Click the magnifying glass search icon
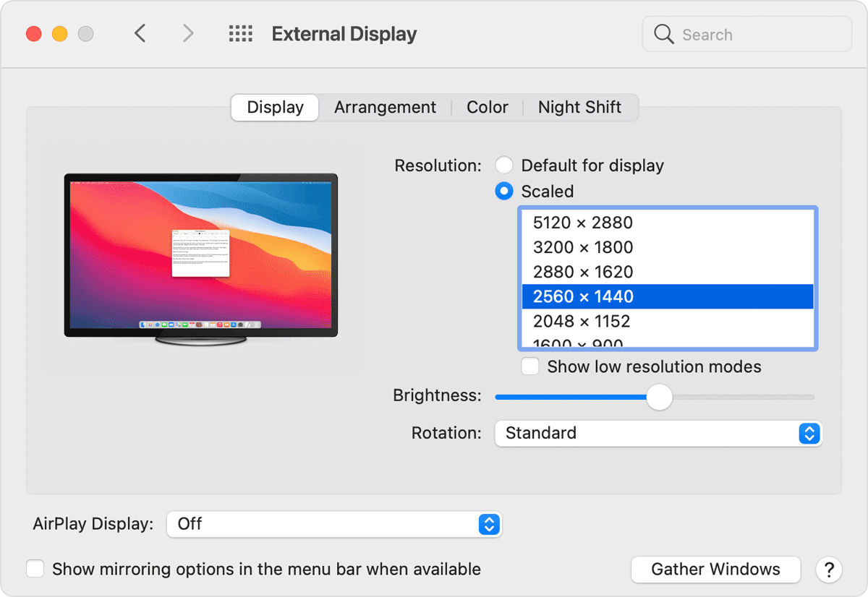This screenshot has width=868, height=597. coord(663,34)
